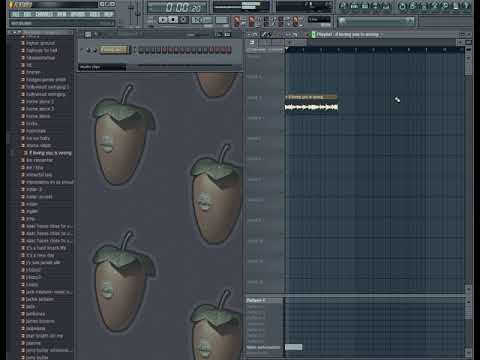The image size is (480, 360).
Task: Click the channel button in the step sequencer
Action: [x=114, y=50]
